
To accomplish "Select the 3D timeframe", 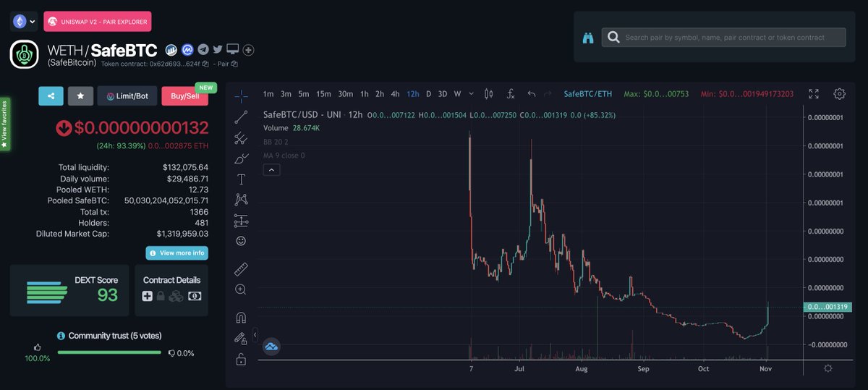I will (443, 94).
